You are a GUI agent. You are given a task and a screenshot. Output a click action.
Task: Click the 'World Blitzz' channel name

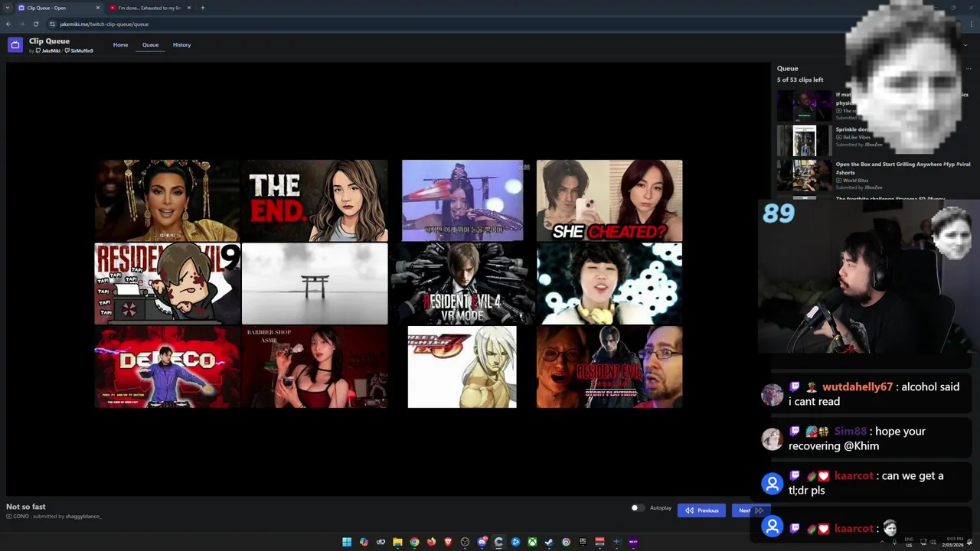click(x=855, y=181)
